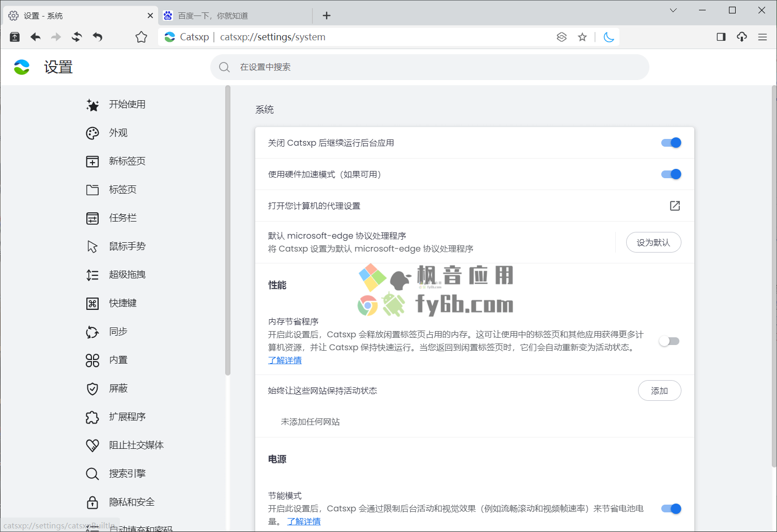
Task: Click the 扩展程序 puzzle icon
Action: 92,417
